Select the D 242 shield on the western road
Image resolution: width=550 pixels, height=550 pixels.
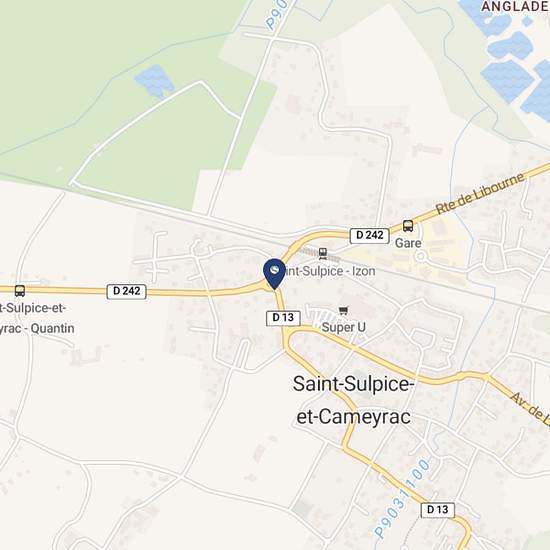127,291
